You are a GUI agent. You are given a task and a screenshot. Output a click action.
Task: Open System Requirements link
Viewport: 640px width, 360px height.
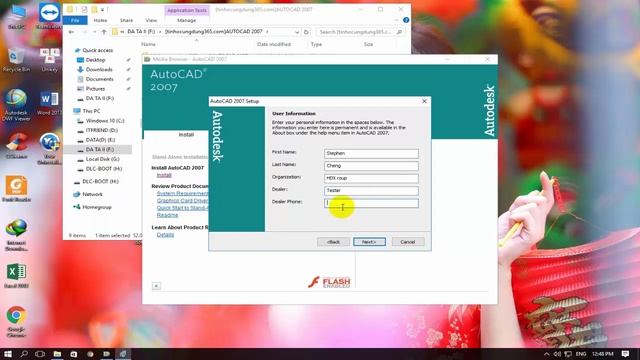point(182,193)
